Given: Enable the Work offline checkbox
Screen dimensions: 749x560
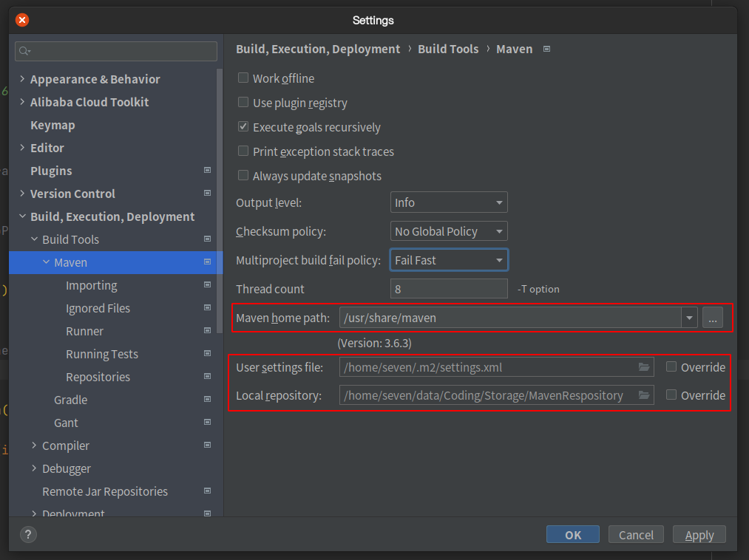Looking at the screenshot, I should coord(243,78).
